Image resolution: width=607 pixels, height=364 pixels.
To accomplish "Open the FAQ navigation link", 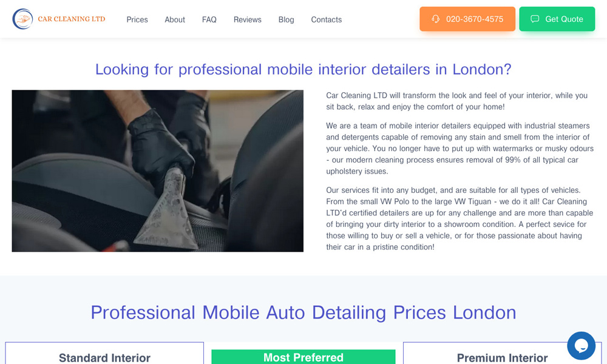I will (209, 20).
